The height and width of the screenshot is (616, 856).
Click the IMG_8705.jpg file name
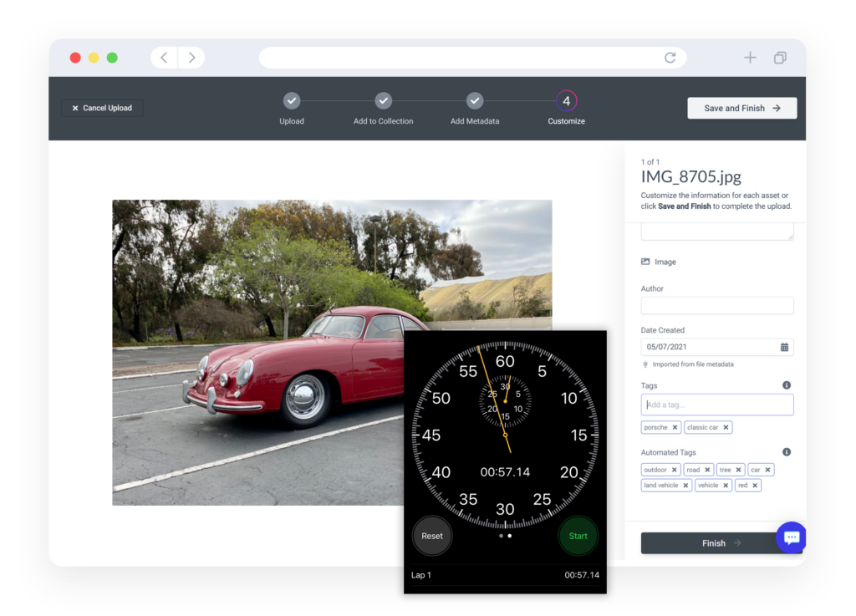coord(690,177)
